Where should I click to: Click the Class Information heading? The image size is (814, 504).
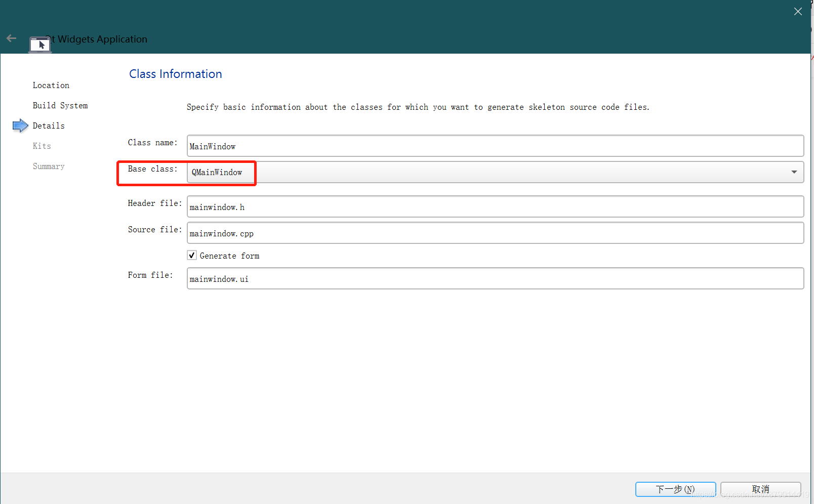coord(176,74)
